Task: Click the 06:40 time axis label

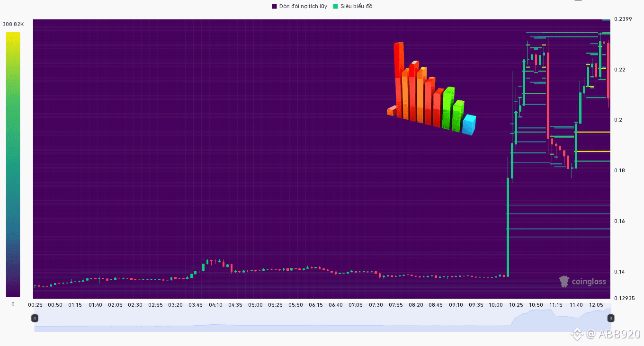Action: click(x=336, y=305)
